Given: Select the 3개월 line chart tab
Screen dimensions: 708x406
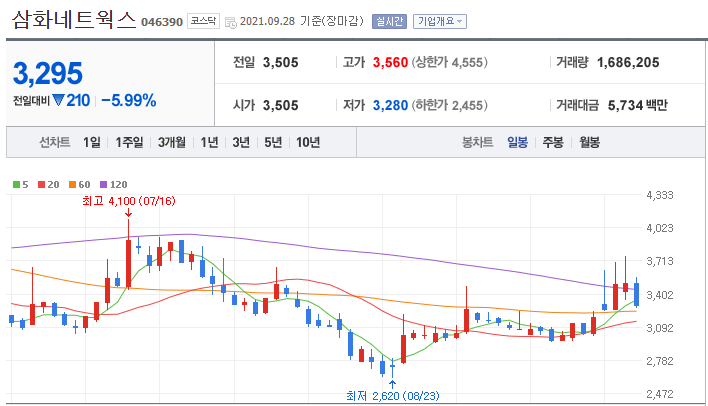Looking at the screenshot, I should tap(172, 143).
